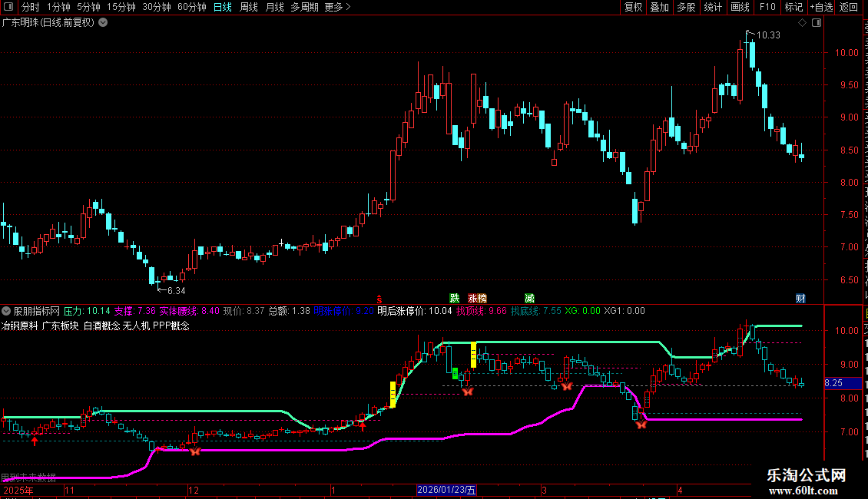
Task: Activate the 画线 drawing tools
Action: point(740,7)
